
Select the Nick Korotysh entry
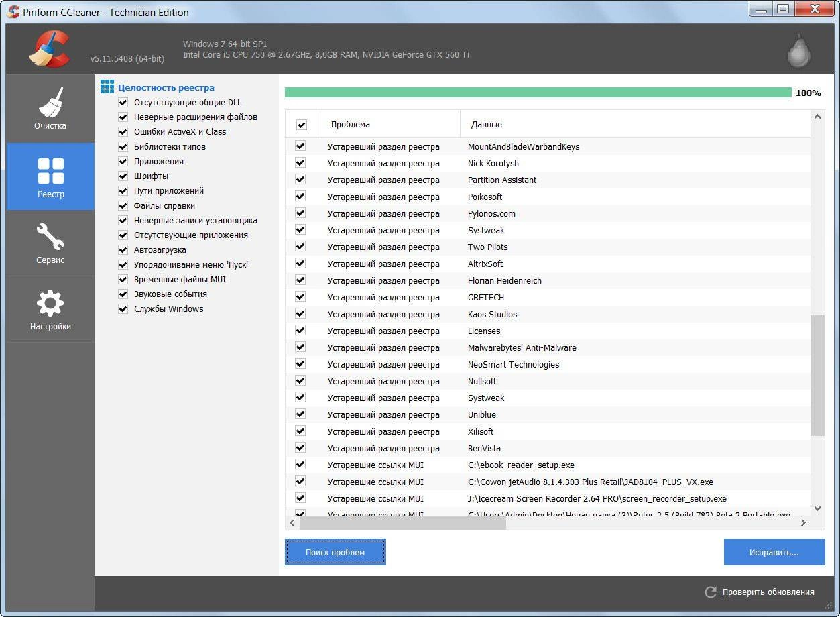[493, 163]
